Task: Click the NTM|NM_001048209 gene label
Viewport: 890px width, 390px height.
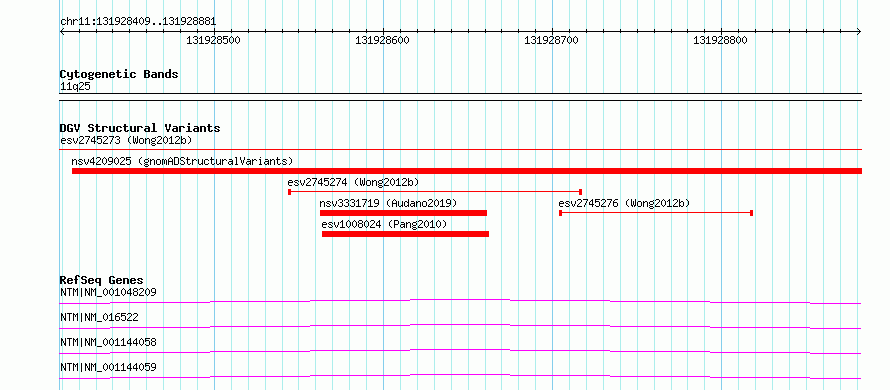Action: point(108,292)
